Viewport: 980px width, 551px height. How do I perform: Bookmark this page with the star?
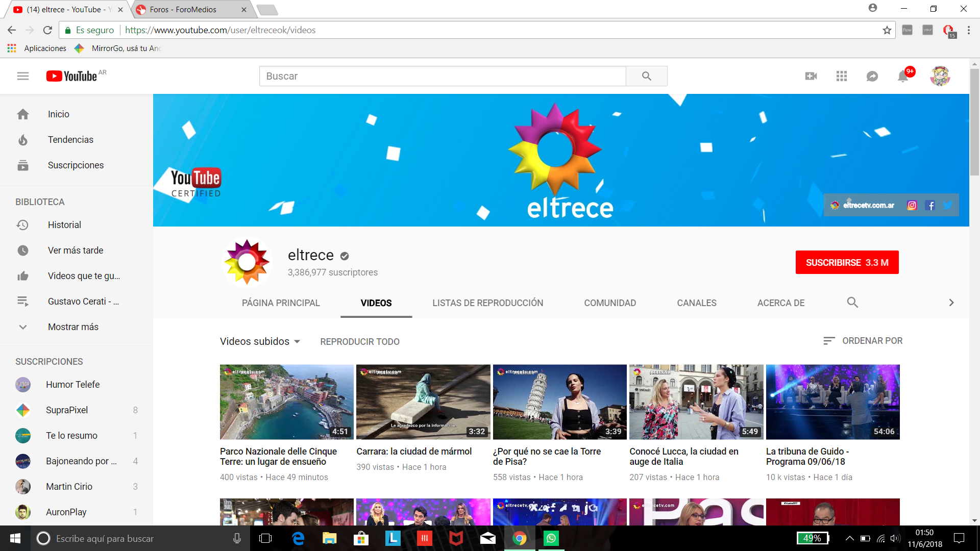pos(887,30)
